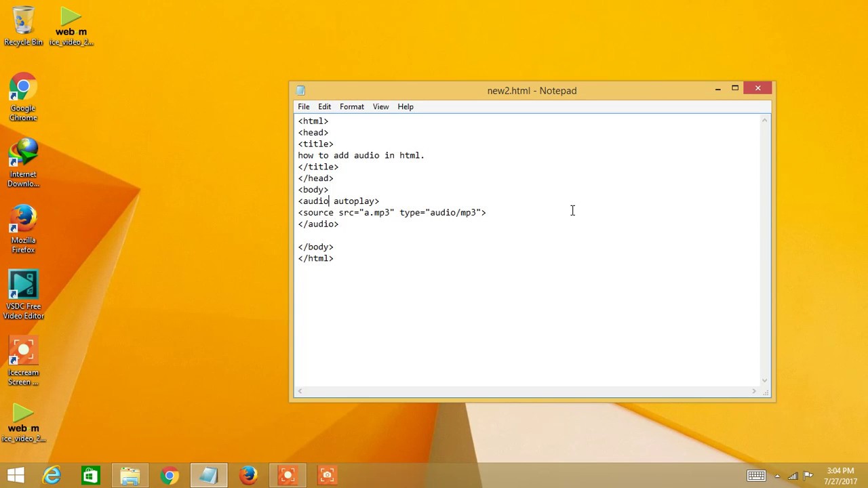
Task: Click the </head> closing tag line
Action: click(x=316, y=178)
